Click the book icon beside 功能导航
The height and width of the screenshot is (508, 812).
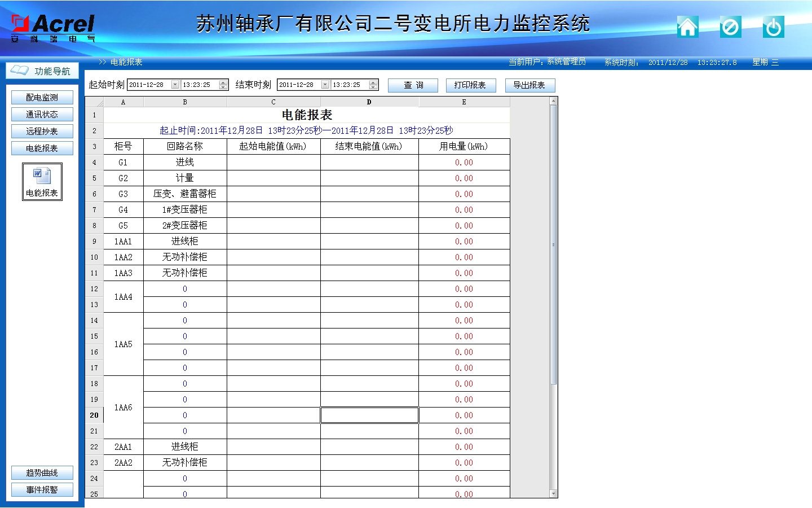[x=20, y=70]
